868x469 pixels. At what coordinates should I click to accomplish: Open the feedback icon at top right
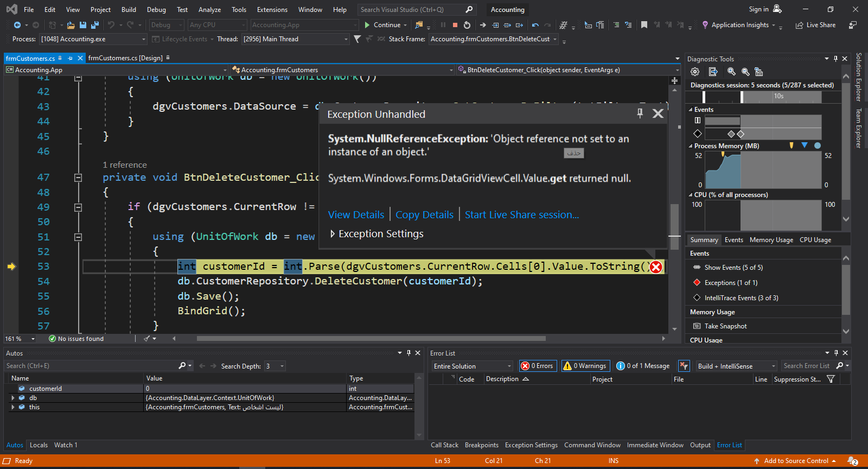853,25
